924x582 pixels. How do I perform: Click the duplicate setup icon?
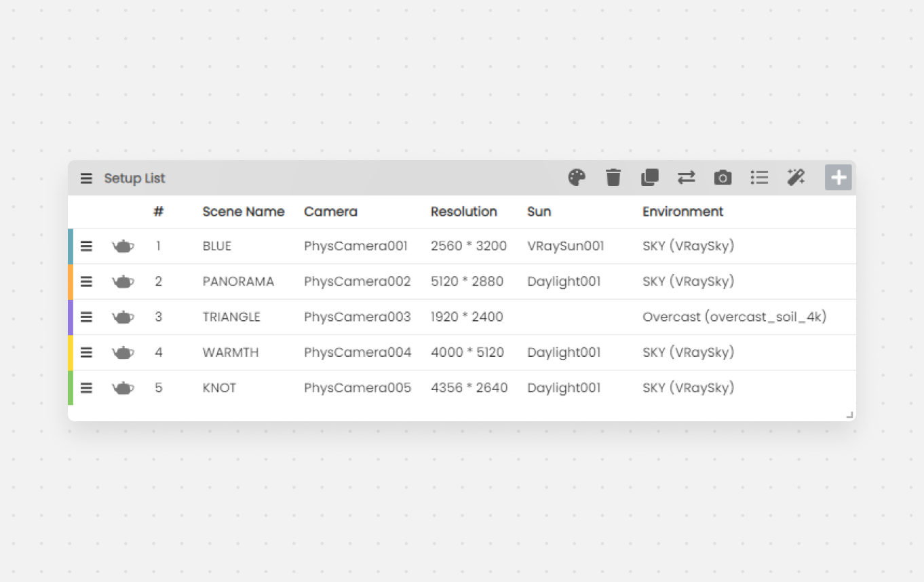(650, 178)
